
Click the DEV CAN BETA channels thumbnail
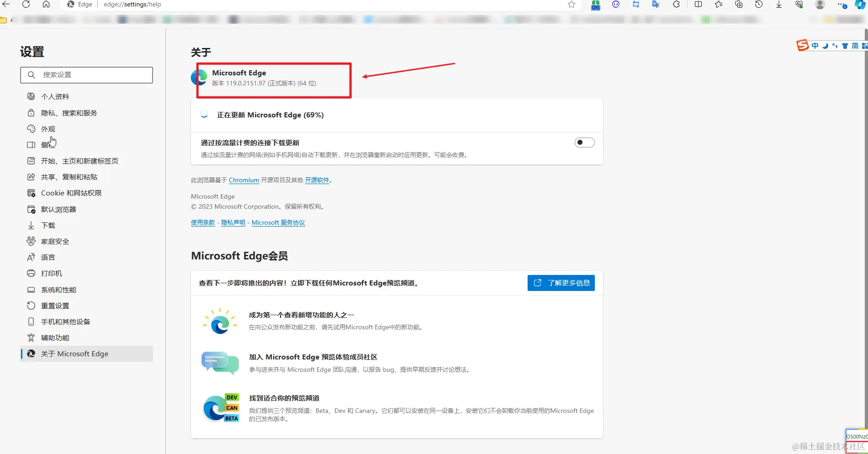[221, 408]
